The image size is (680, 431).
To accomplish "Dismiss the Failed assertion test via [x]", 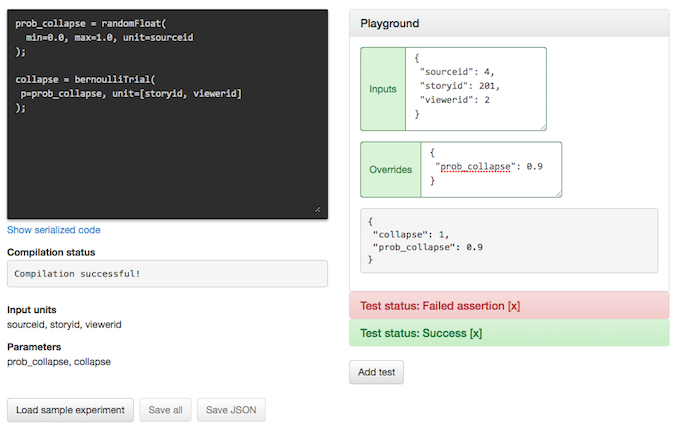I will click(x=514, y=306).
